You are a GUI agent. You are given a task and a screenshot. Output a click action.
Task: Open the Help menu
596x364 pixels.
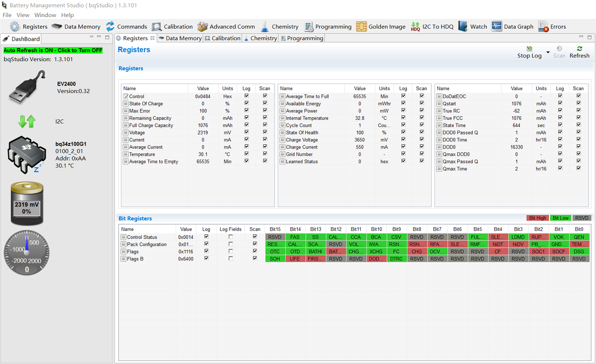click(x=67, y=15)
